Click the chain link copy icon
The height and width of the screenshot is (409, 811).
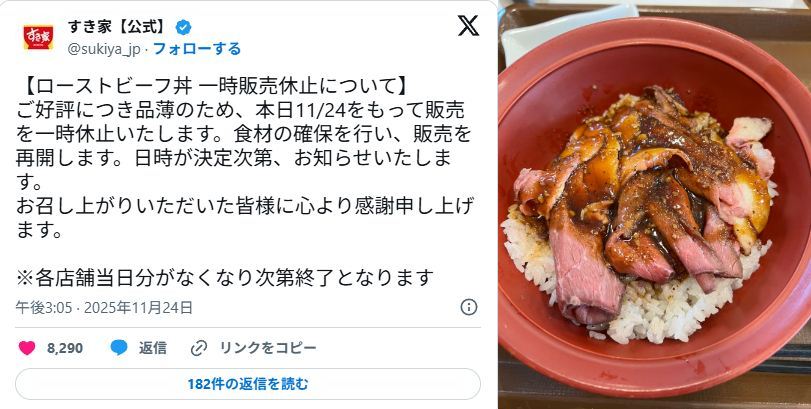tap(199, 348)
